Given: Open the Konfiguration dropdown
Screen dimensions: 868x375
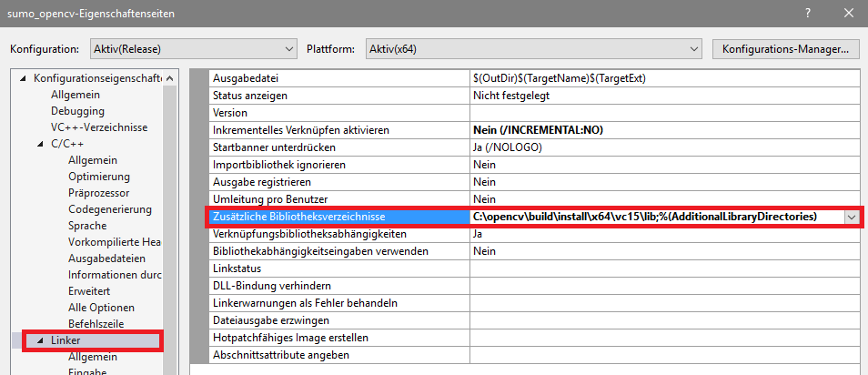Looking at the screenshot, I should tap(193, 49).
